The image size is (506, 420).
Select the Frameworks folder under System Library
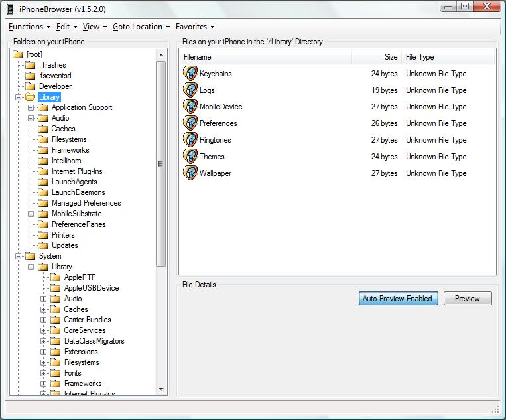(x=83, y=384)
